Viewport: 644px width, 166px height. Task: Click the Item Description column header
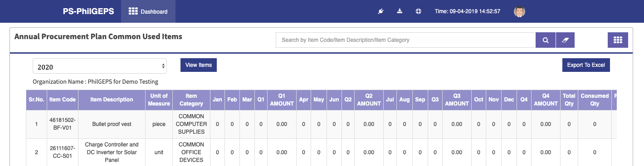coord(112,100)
